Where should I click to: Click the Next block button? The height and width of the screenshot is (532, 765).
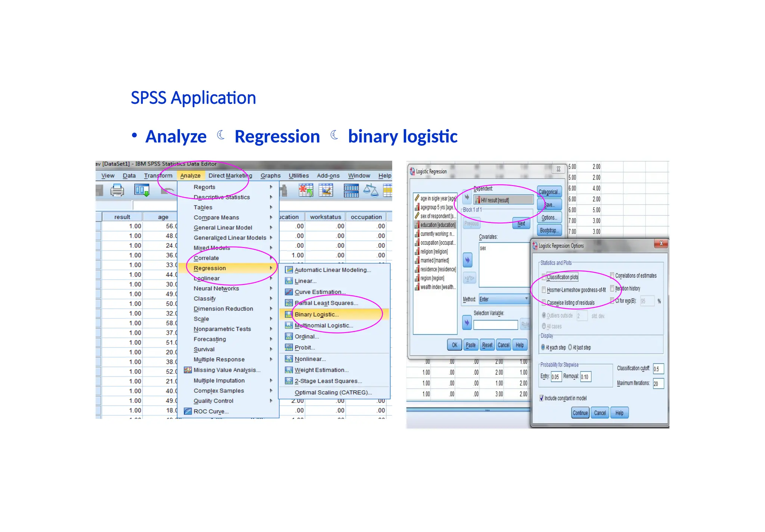tap(521, 223)
